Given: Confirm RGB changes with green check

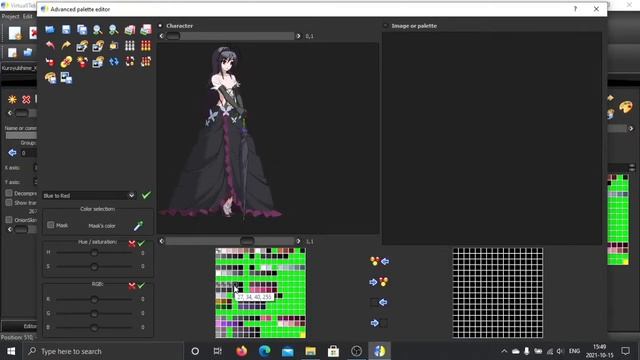Looking at the screenshot, I should (141, 285).
